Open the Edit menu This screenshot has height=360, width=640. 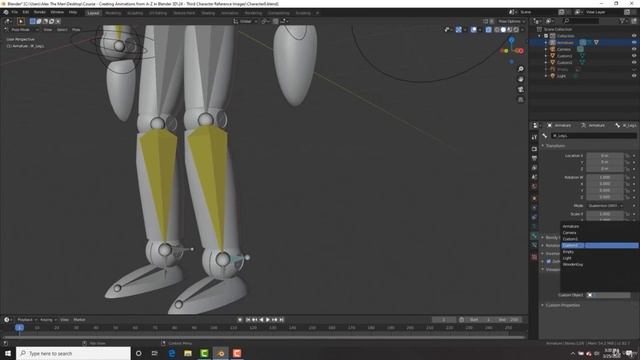click(26, 12)
